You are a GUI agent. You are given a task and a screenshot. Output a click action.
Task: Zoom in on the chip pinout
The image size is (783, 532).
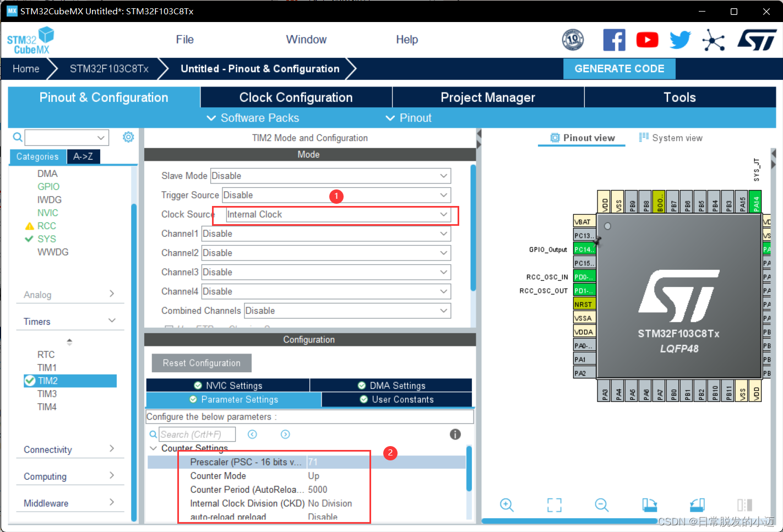coord(507,505)
